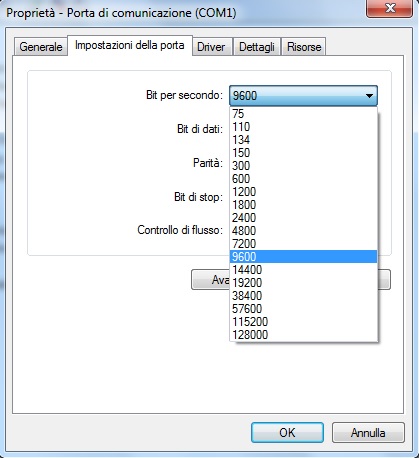Open the Dettagli tab
Viewport: 419px width, 458px height.
pos(257,47)
